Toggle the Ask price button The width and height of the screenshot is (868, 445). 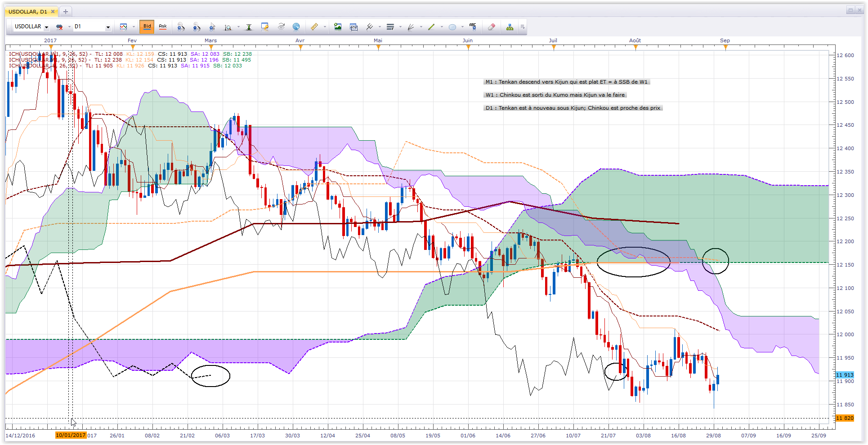pyautogui.click(x=163, y=27)
